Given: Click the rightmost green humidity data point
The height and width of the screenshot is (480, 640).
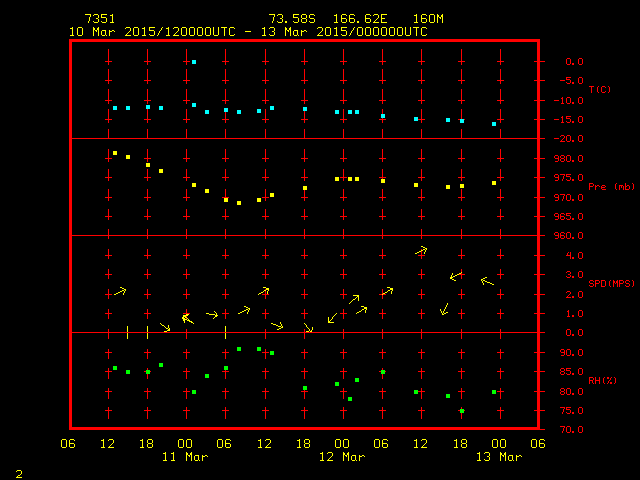Looking at the screenshot, I should coord(494,392).
